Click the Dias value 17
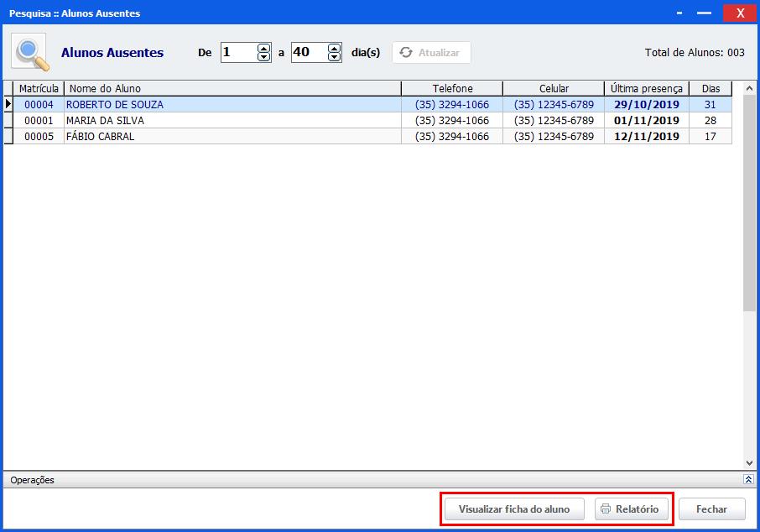The image size is (760, 532). [711, 136]
